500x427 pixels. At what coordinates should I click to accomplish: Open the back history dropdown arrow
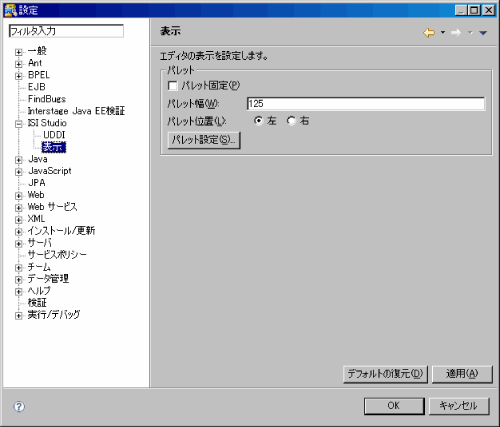443,32
